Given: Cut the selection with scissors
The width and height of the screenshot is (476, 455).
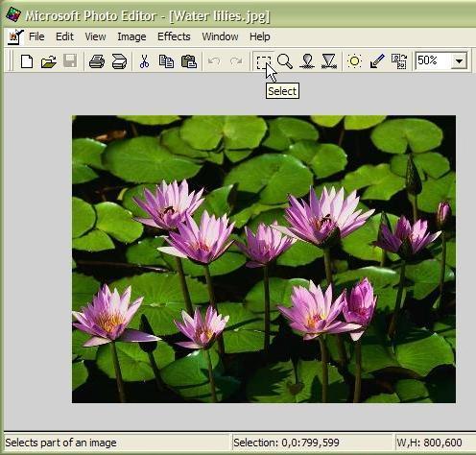Looking at the screenshot, I should (144, 61).
